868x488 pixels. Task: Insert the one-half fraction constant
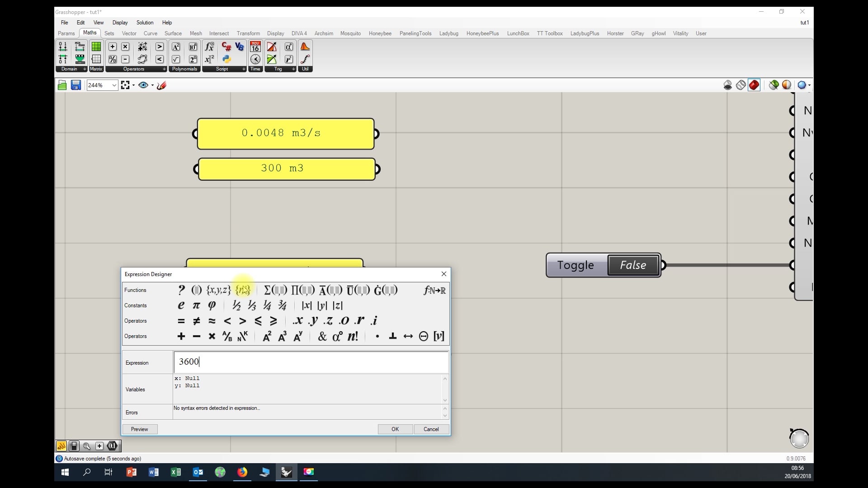tap(236, 306)
